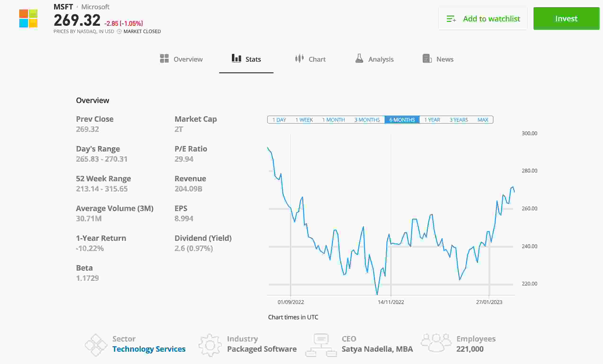Set chart period to 1 YEAR
Image resolution: width=603 pixels, height=364 pixels.
coord(432,120)
